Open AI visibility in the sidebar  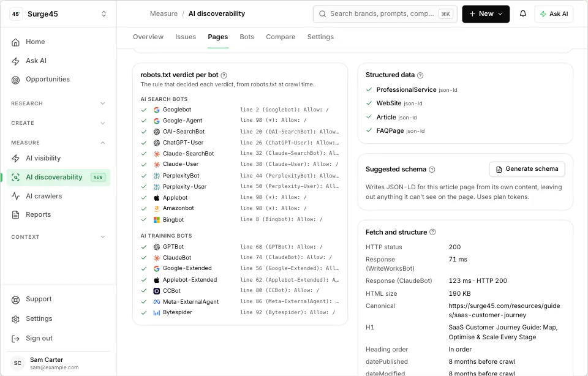click(x=58, y=158)
